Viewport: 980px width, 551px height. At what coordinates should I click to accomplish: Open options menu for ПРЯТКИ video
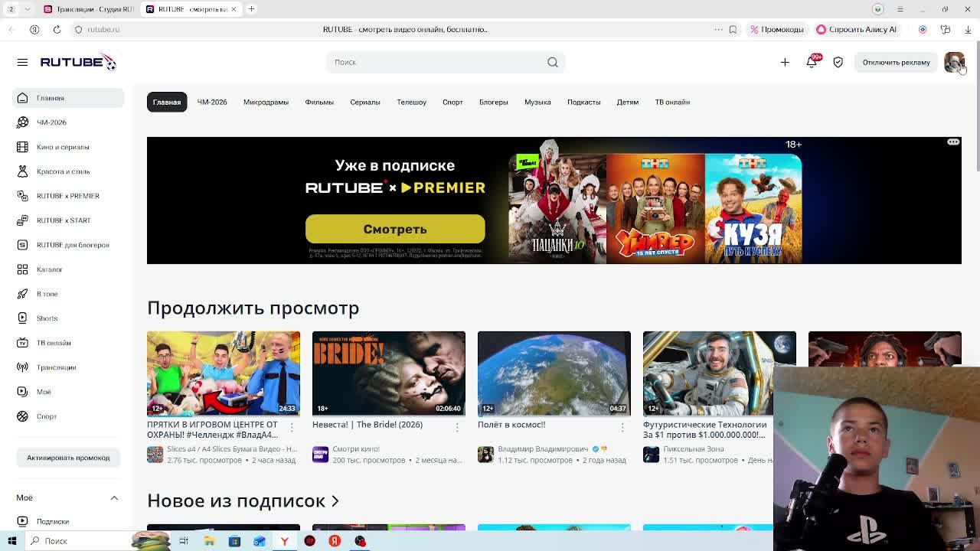click(292, 427)
